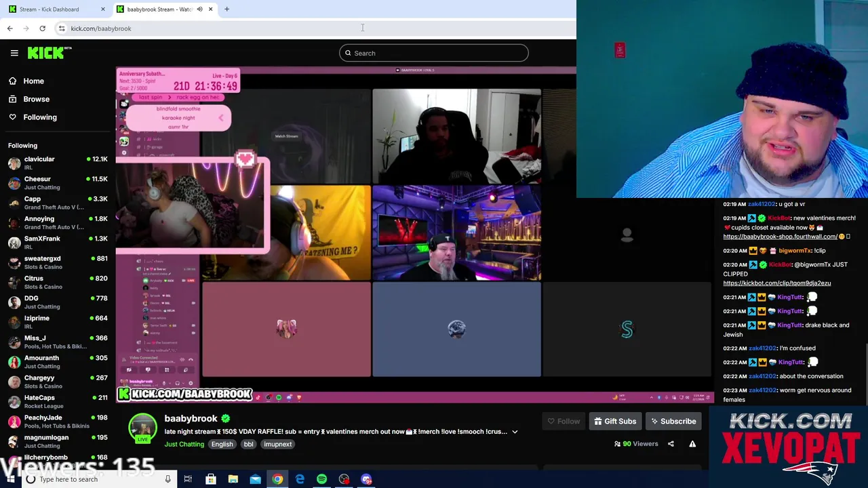
Task: Click in the Kick search field
Action: click(434, 53)
